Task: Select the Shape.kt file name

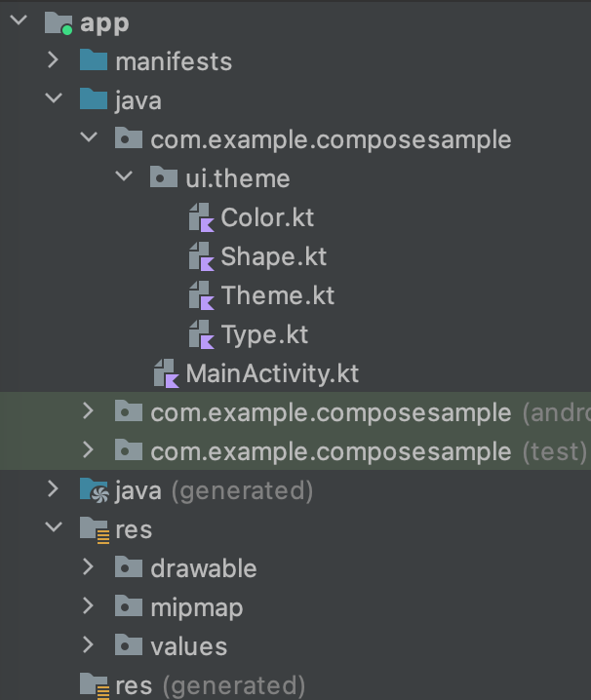Action: [274, 256]
